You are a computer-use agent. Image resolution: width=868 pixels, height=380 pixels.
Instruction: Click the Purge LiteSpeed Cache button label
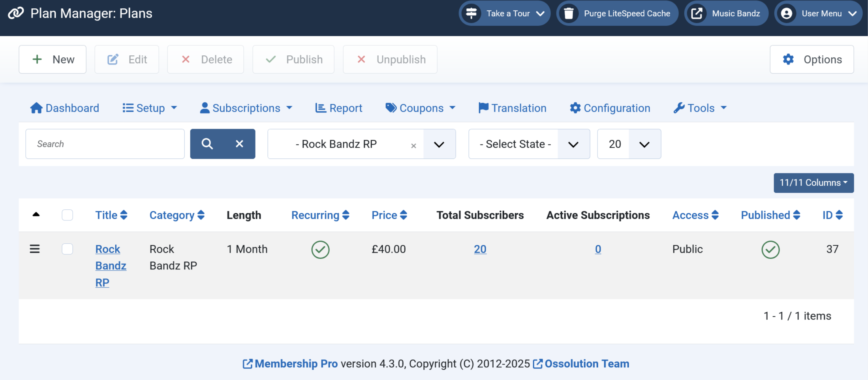(x=627, y=13)
